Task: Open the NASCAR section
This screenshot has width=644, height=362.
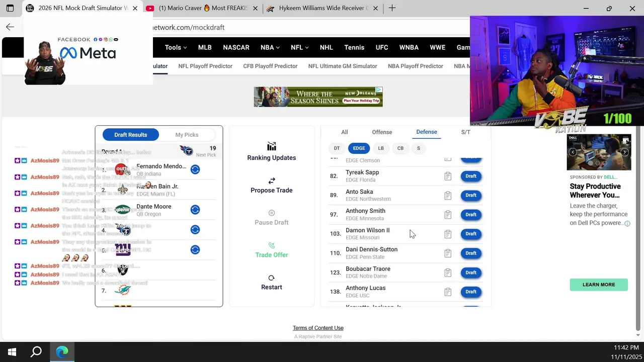Action: click(x=236, y=47)
